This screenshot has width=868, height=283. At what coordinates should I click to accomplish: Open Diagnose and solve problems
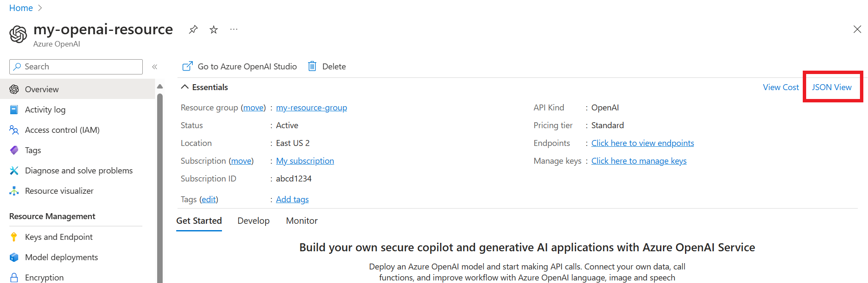click(78, 170)
